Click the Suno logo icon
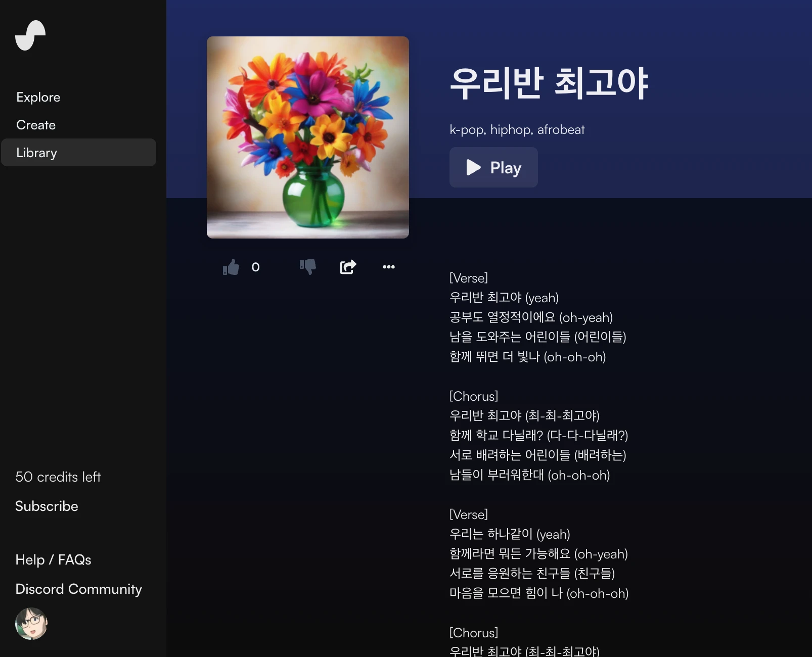The width and height of the screenshot is (812, 657). [x=30, y=35]
